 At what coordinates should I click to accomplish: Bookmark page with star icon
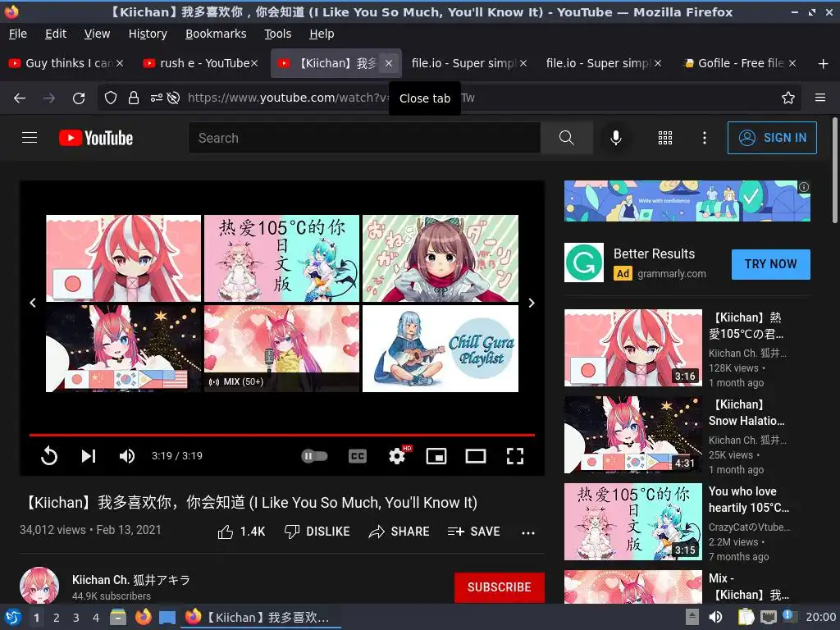788,98
